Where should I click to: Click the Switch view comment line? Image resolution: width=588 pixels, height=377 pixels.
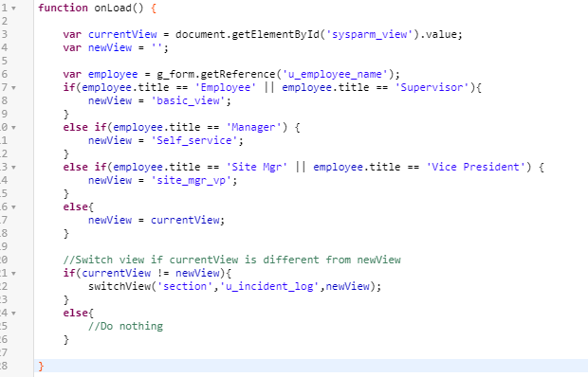231,260
